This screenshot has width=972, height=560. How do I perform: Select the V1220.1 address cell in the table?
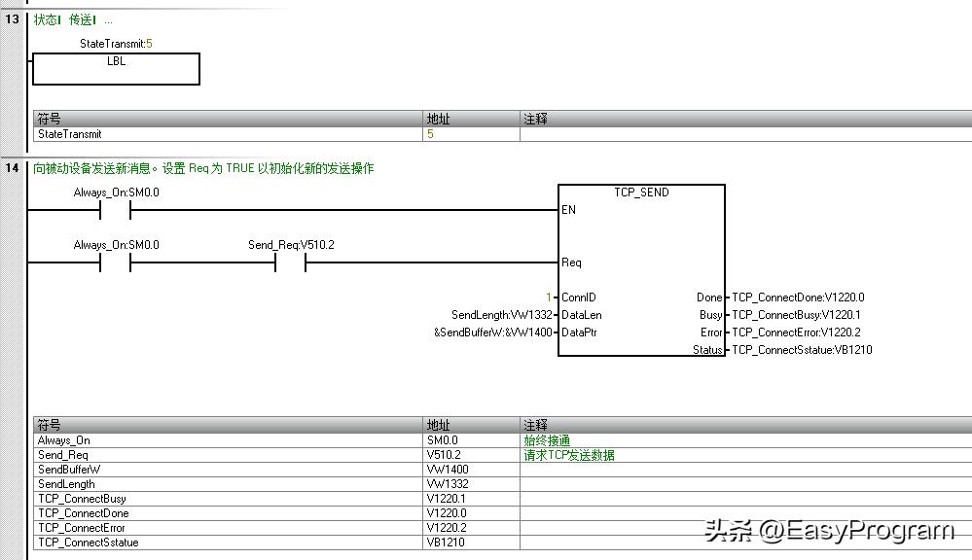tap(471, 499)
